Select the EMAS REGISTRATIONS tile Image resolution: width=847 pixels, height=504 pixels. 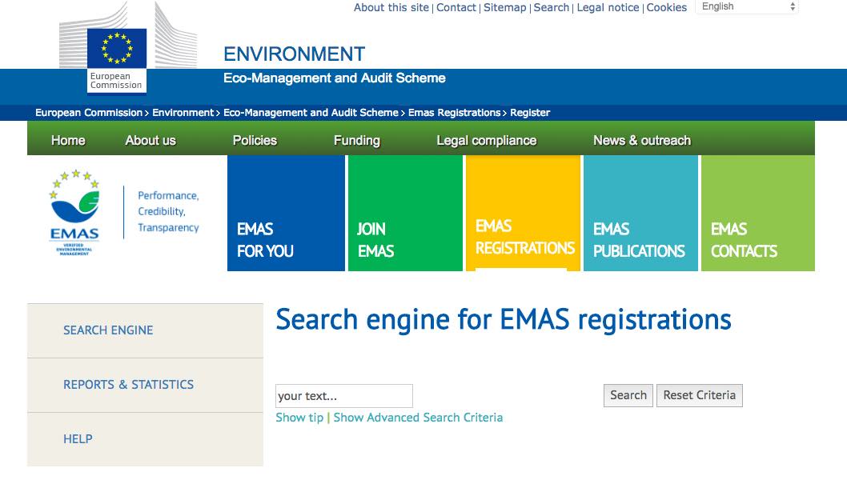pyautogui.click(x=523, y=213)
